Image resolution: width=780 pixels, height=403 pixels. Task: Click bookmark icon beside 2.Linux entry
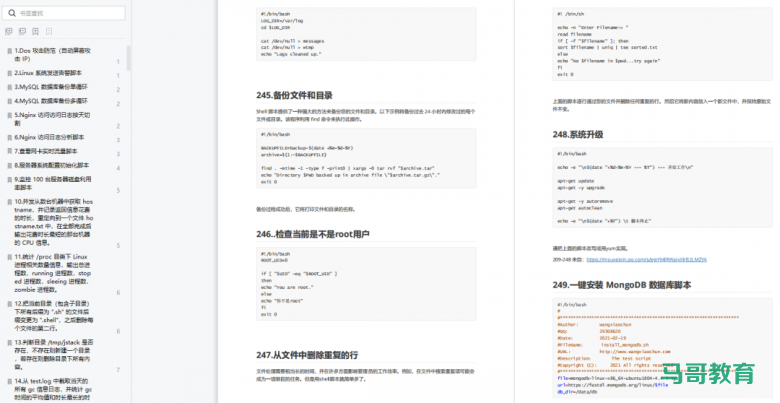click(9, 73)
